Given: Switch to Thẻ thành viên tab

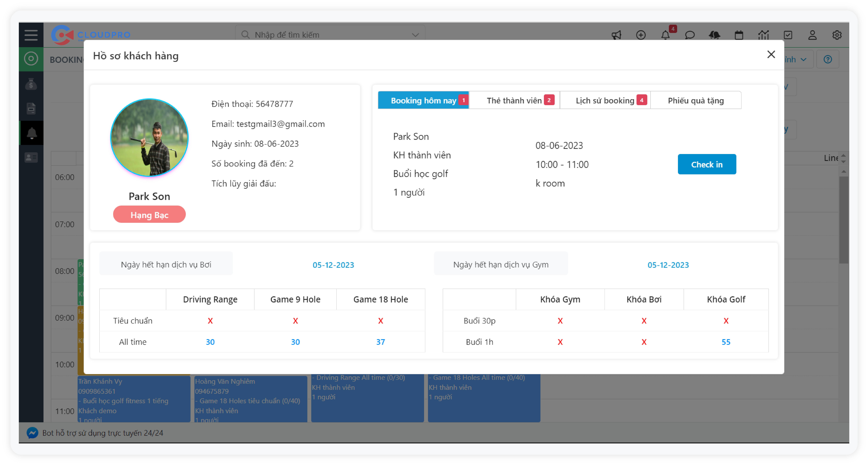Looking at the screenshot, I should coord(514,100).
